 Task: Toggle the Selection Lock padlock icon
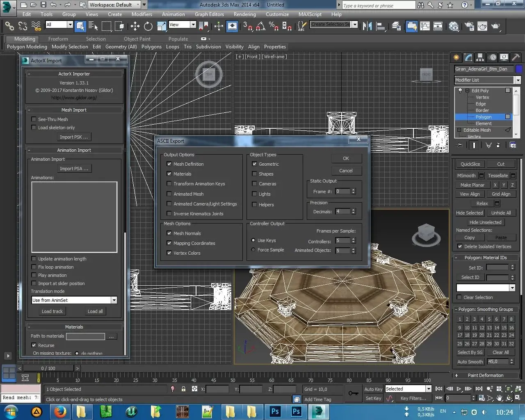point(183,389)
